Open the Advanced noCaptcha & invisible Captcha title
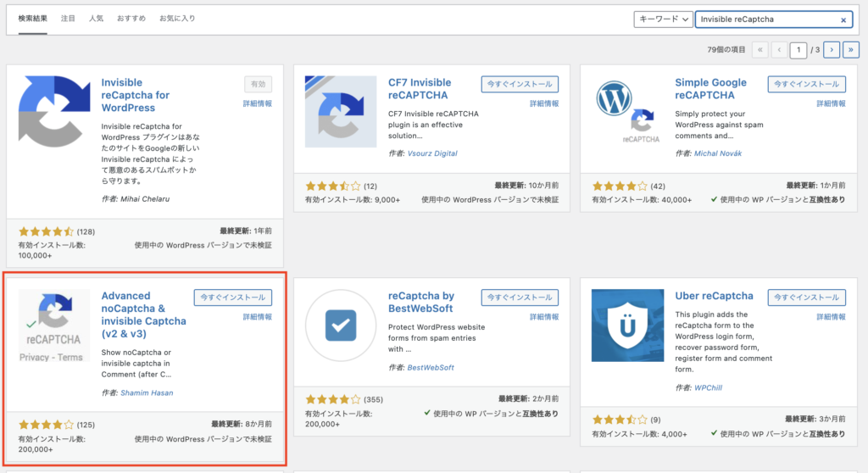This screenshot has height=473, width=868. point(143,314)
